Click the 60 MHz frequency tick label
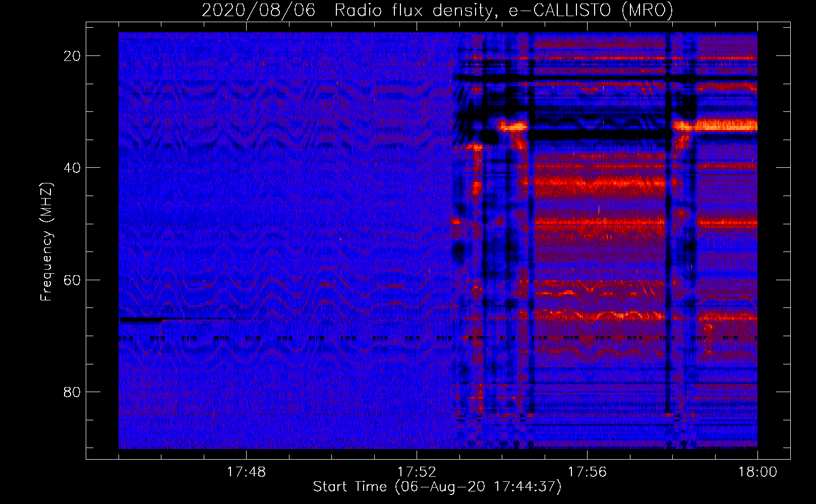816x504 pixels. pyautogui.click(x=72, y=280)
